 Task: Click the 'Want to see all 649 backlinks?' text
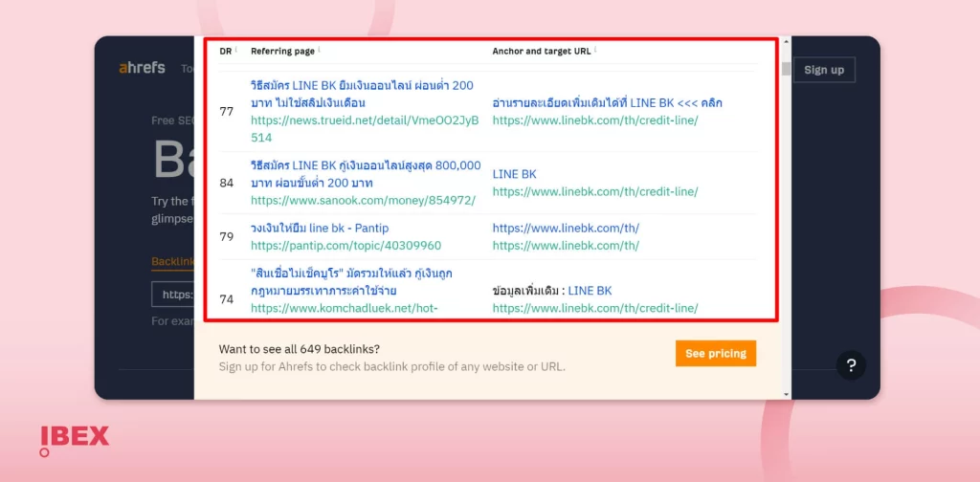click(x=300, y=348)
